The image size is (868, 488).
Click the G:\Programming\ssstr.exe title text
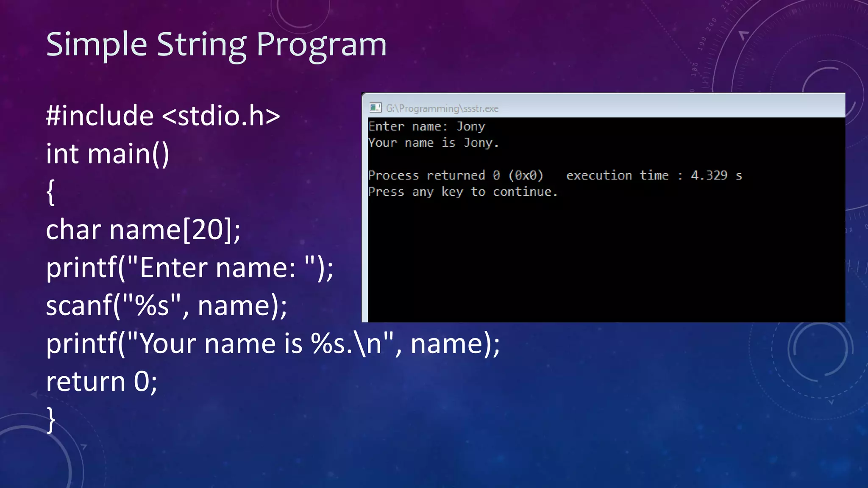pos(442,108)
